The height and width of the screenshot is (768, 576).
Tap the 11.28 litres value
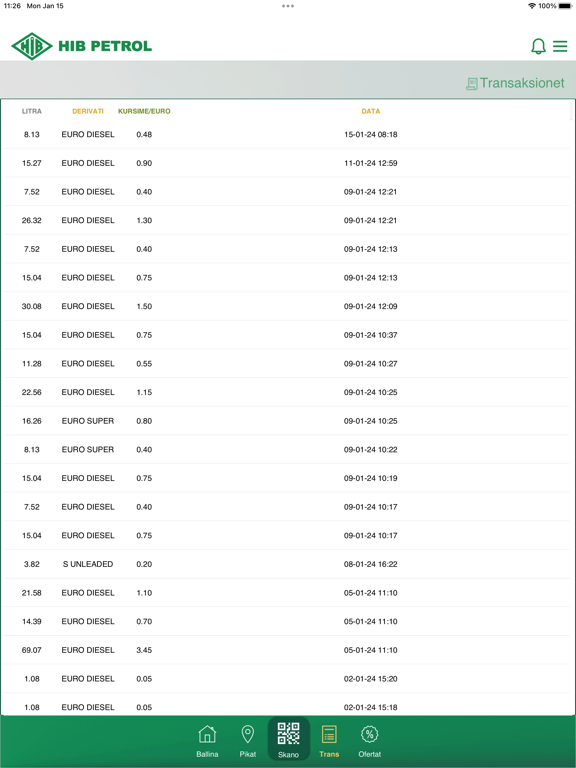(x=32, y=363)
